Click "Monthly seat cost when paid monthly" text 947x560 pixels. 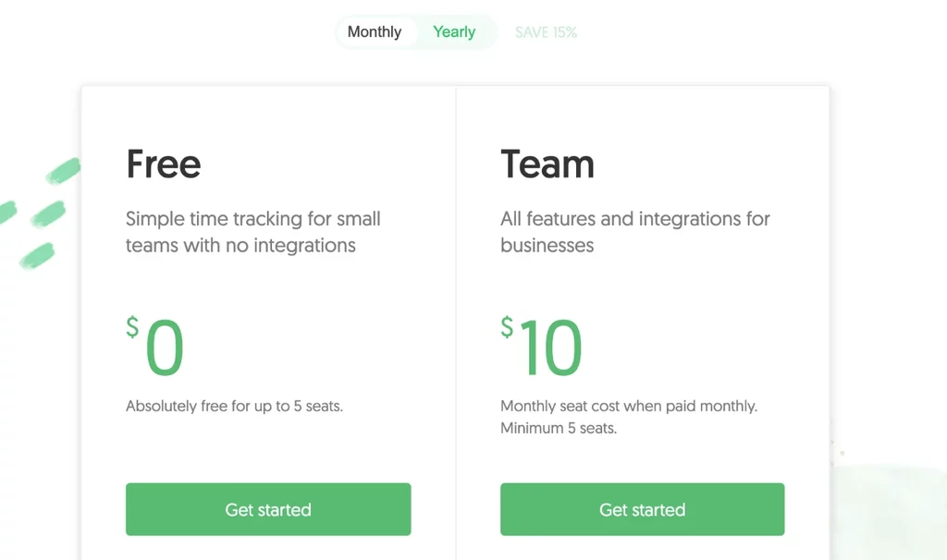point(628,406)
